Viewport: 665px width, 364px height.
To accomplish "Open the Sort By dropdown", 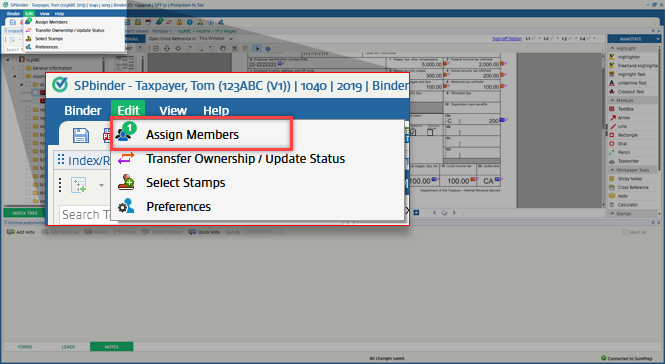I will (x=264, y=232).
